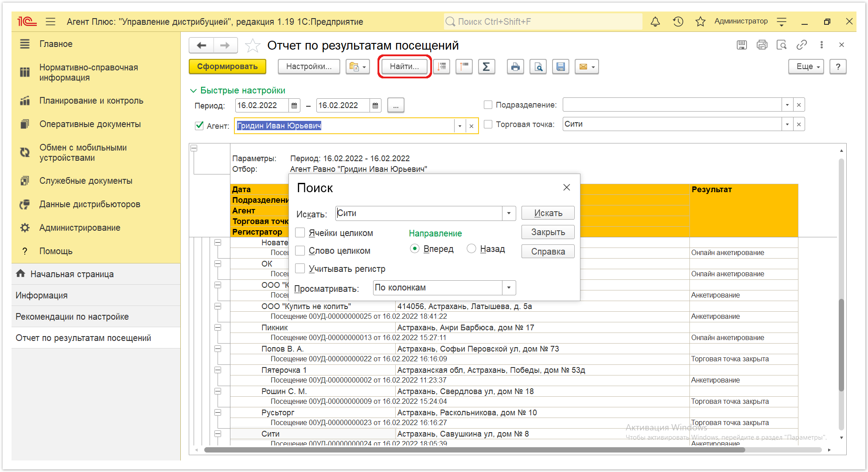Click the period start date field
868x472 pixels.
(262, 105)
